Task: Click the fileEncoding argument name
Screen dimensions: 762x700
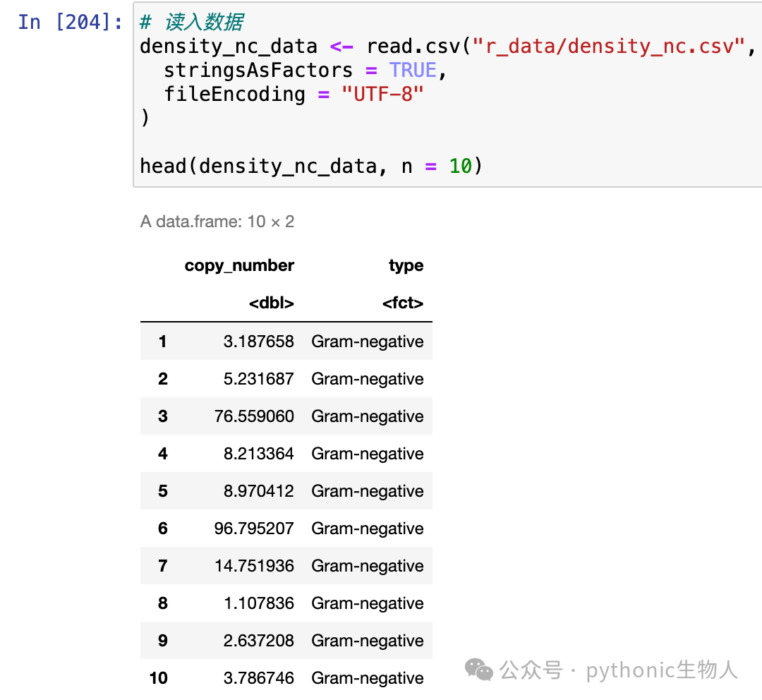Action: click(235, 94)
